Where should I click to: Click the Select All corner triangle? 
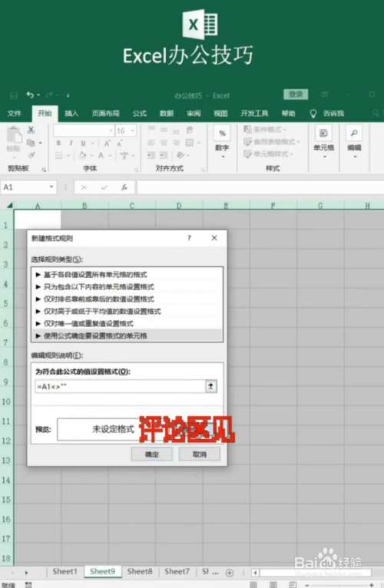click(10, 205)
